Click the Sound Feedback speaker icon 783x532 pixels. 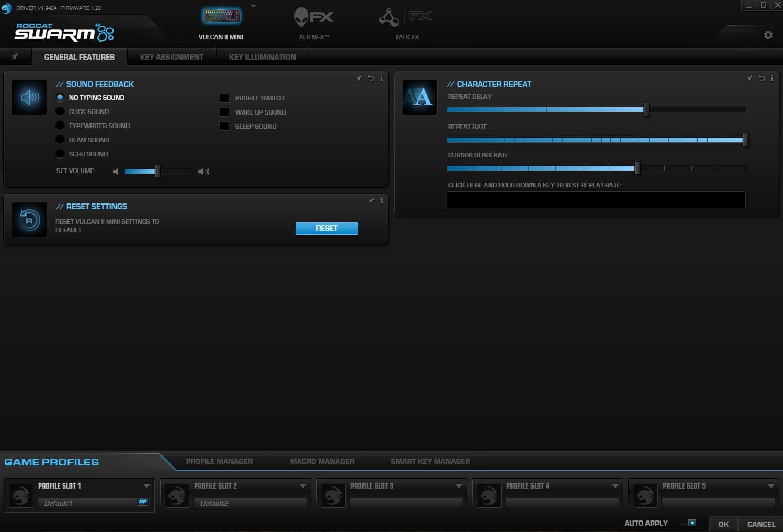pyautogui.click(x=29, y=97)
